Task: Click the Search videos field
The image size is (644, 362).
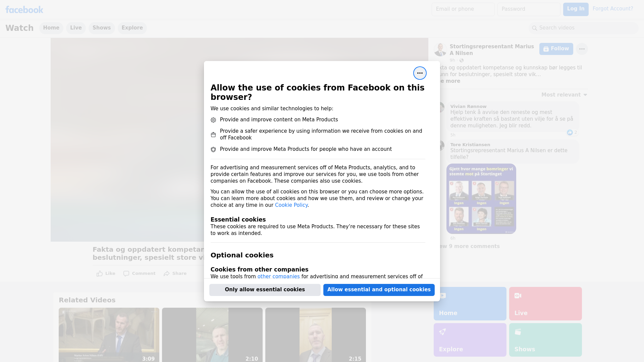Action: (x=584, y=28)
